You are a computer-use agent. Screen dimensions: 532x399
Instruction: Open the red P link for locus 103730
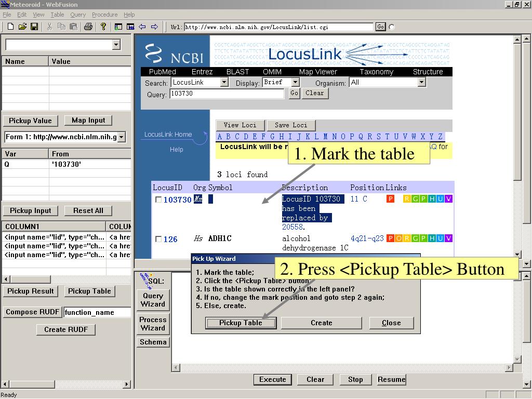390,199
